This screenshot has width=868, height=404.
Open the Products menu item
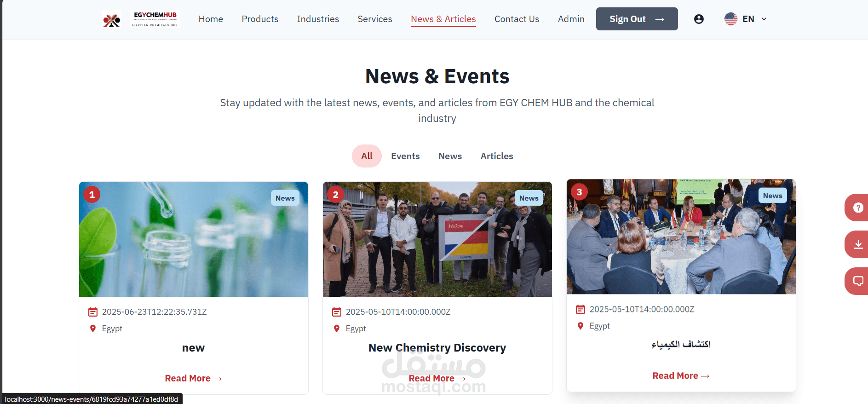[260, 19]
